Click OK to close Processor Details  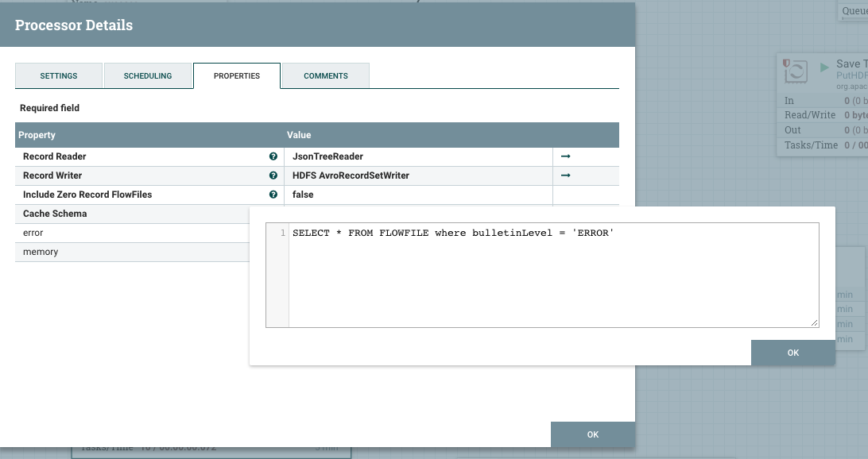coord(592,434)
